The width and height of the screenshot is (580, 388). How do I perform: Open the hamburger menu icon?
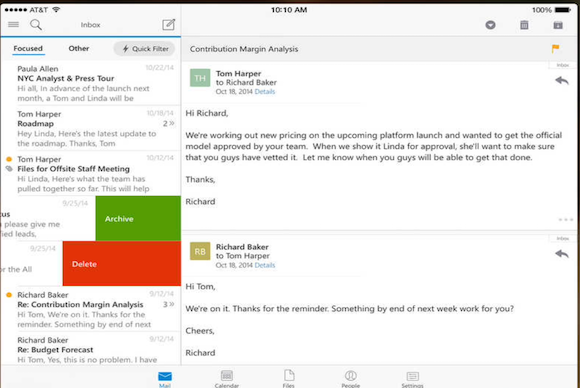click(13, 24)
